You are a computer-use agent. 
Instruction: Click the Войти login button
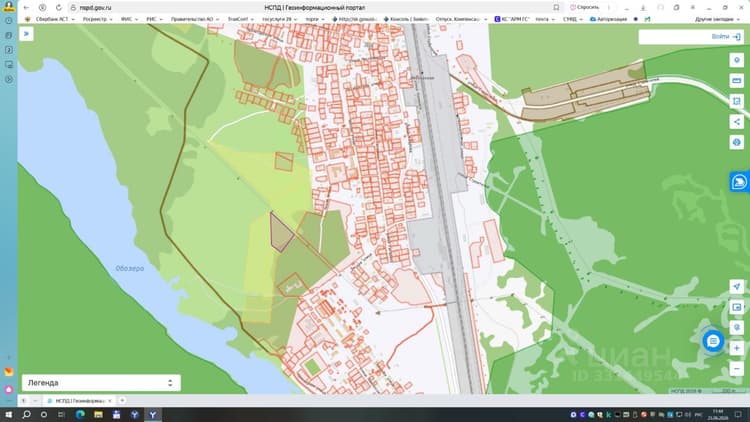[726, 36]
